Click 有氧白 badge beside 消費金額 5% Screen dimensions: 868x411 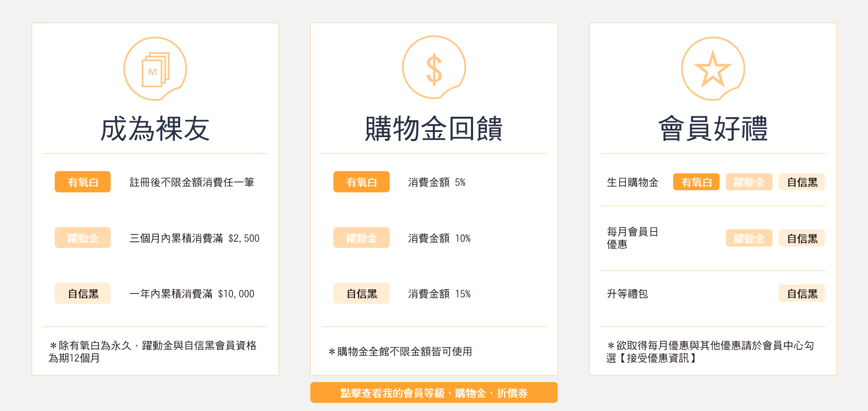point(361,182)
